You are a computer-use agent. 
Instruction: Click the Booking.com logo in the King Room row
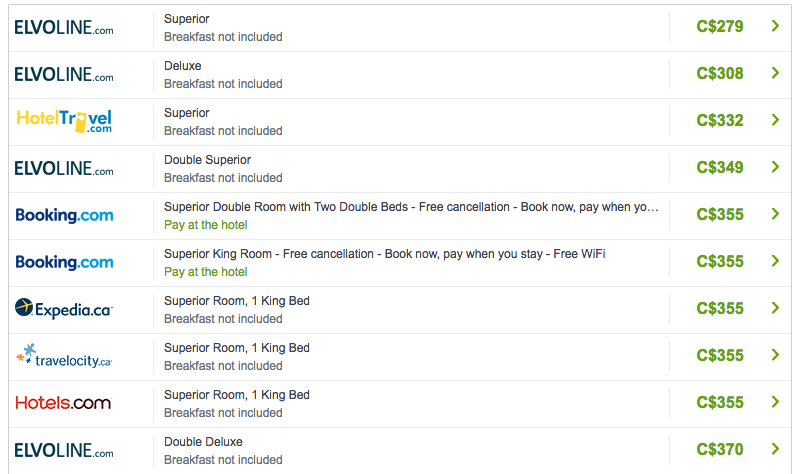point(64,262)
